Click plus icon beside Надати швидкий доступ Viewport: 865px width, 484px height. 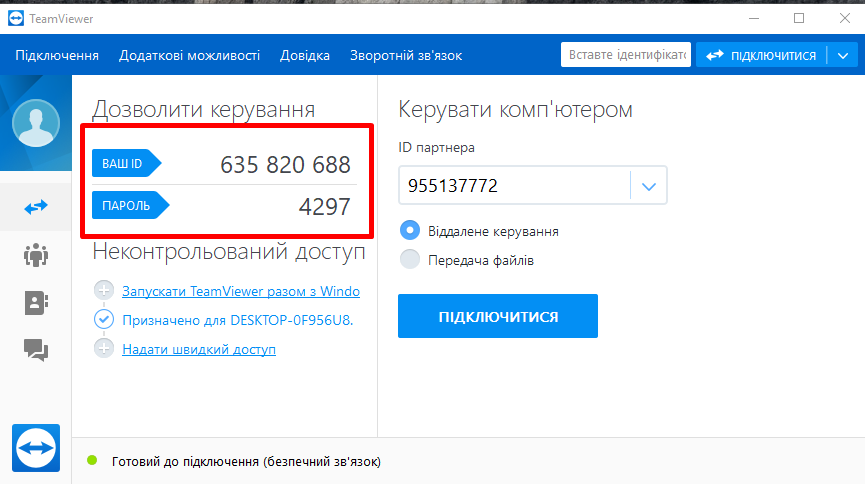(x=104, y=349)
